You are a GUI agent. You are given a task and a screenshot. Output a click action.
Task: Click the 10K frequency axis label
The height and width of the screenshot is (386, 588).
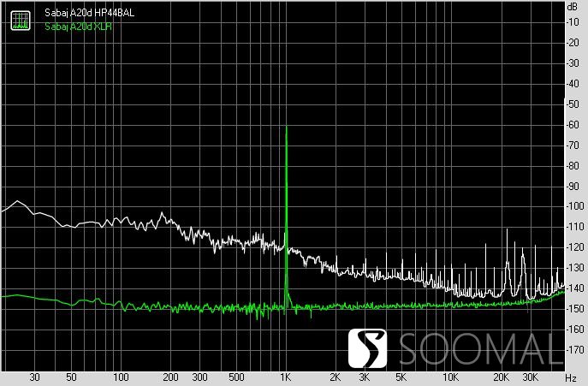click(451, 377)
